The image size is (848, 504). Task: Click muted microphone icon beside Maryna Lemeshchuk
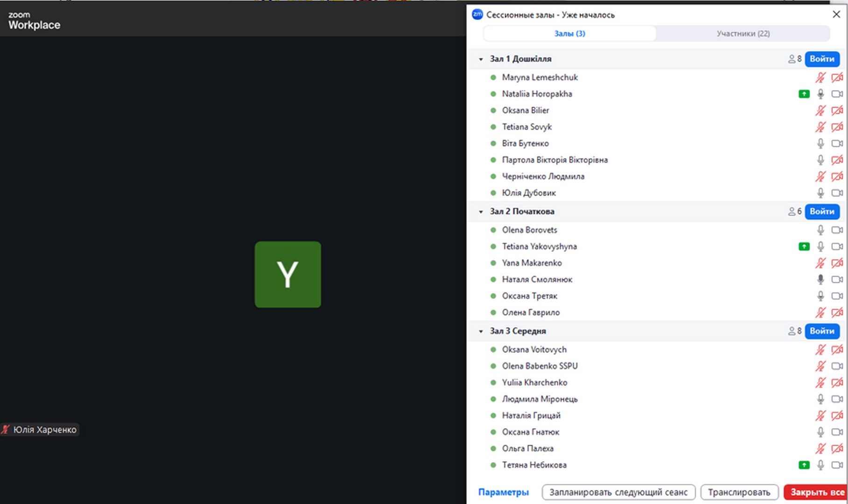click(820, 77)
